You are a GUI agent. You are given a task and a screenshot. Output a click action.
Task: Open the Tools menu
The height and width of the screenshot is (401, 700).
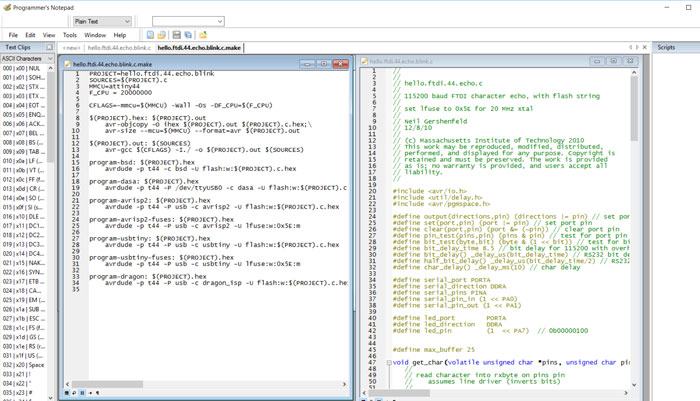click(70, 35)
